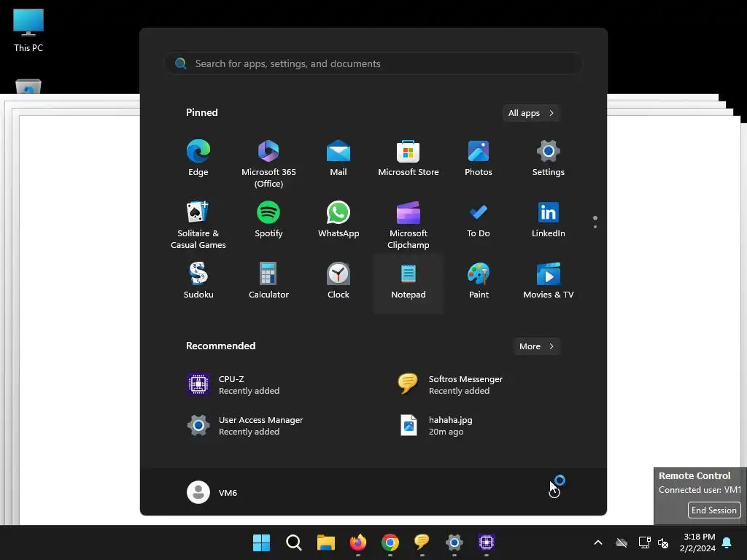Launch WhatsApp
The width and height of the screenshot is (747, 560).
338,220
